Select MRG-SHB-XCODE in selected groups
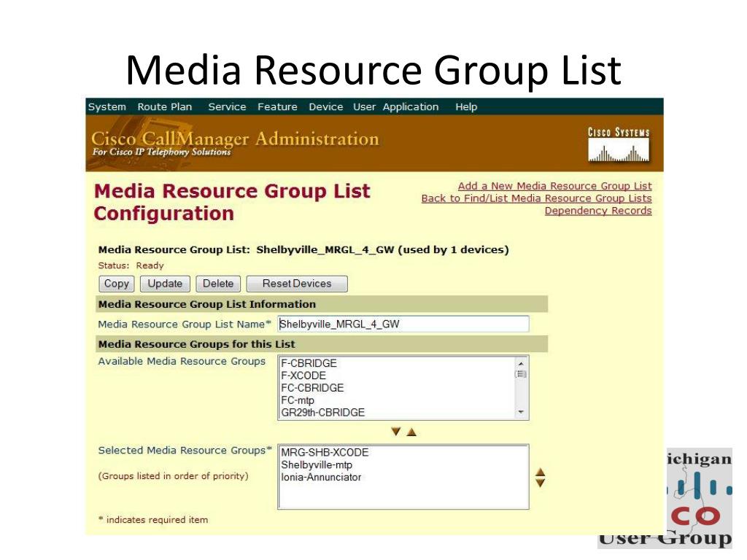Viewport: 747px width, 560px height. [325, 452]
